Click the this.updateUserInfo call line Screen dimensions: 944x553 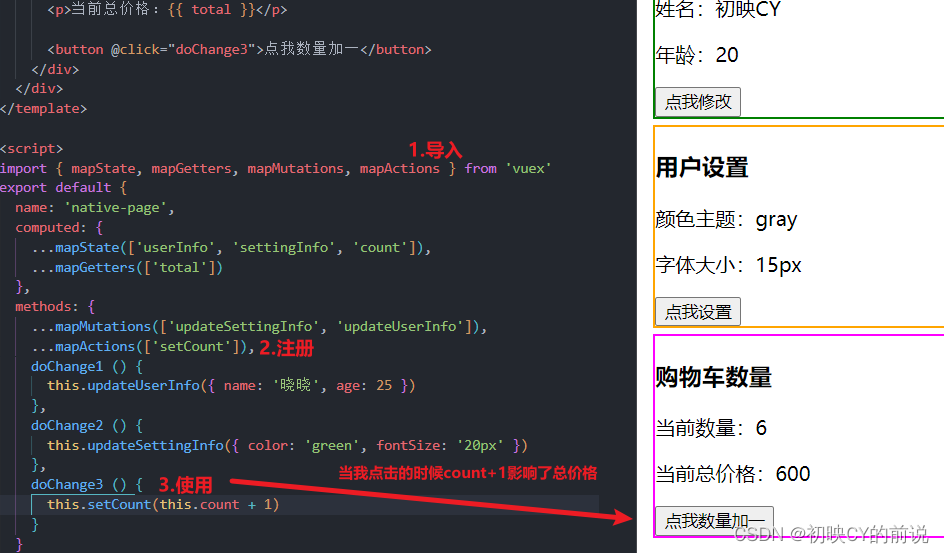[231, 385]
